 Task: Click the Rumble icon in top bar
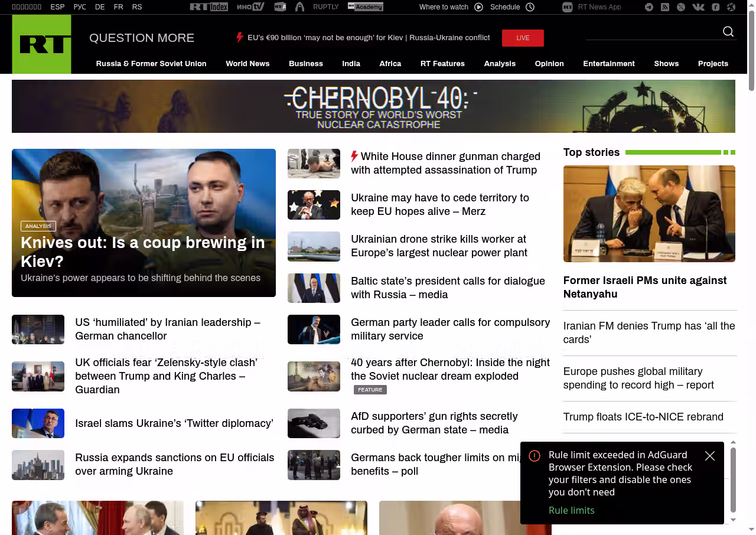click(x=715, y=7)
